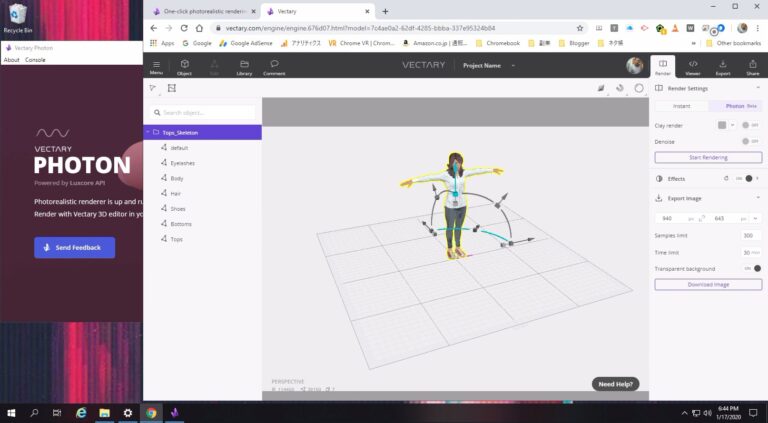Click the user avatar in the Vectary header

(x=634, y=66)
